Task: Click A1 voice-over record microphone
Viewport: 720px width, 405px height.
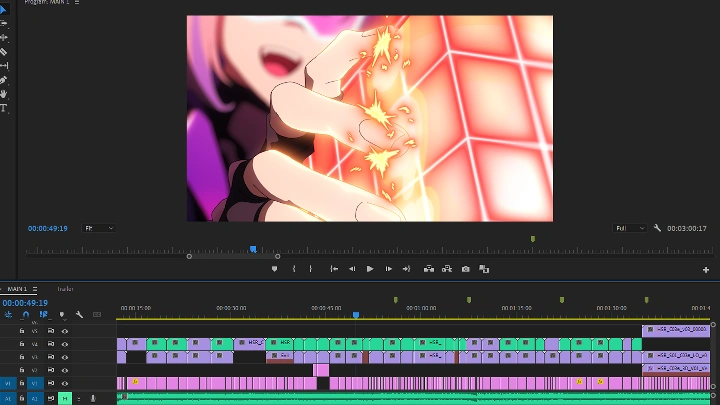Action: pyautogui.click(x=93, y=399)
